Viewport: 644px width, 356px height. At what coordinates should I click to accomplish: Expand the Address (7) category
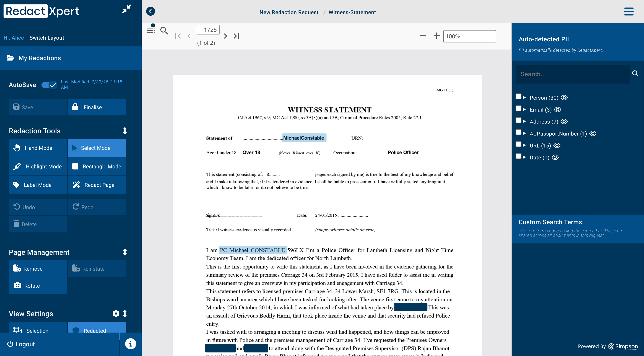524,122
